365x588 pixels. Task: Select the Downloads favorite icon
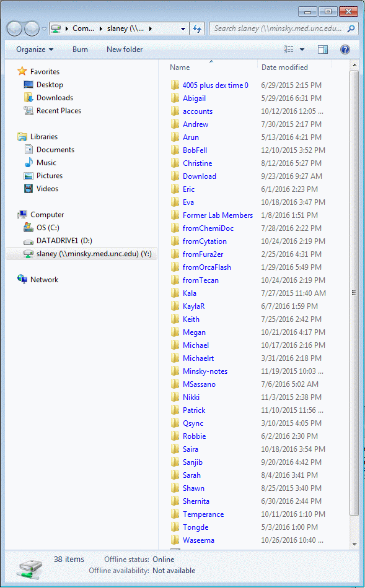click(28, 98)
